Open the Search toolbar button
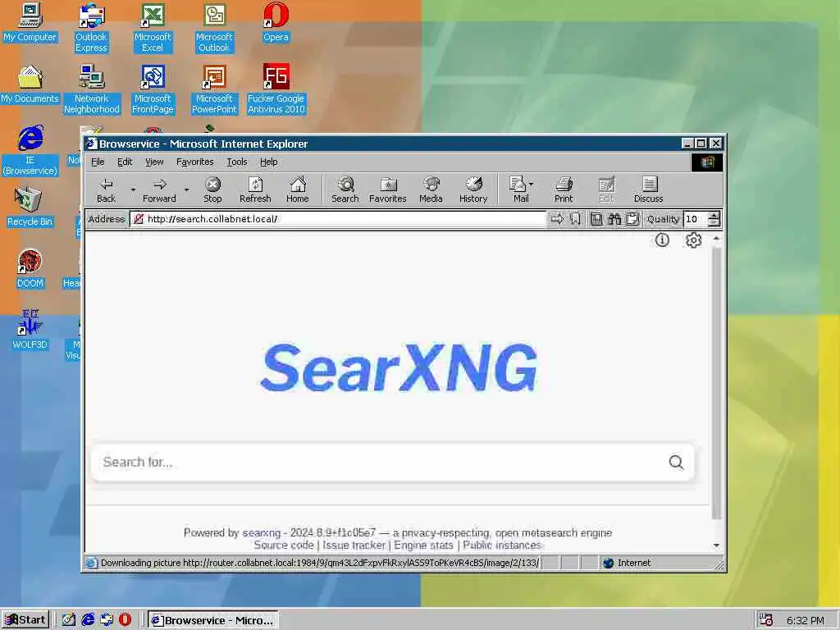Image resolution: width=840 pixels, height=630 pixels. click(345, 189)
